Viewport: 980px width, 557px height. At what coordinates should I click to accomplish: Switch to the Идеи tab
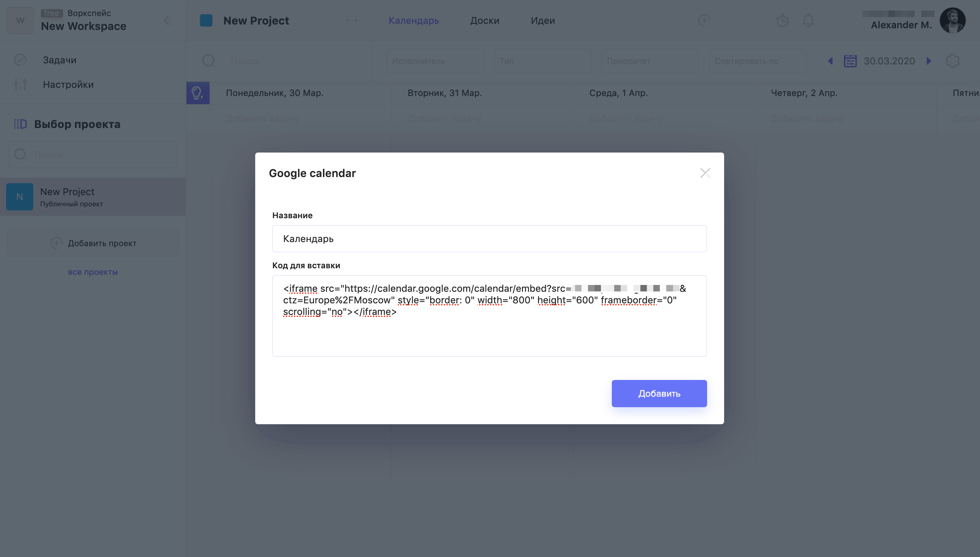pos(542,21)
